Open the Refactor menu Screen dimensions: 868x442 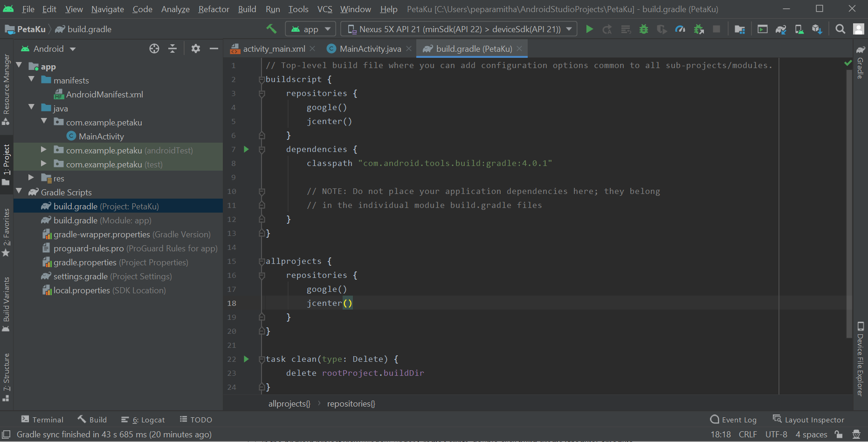coord(214,9)
